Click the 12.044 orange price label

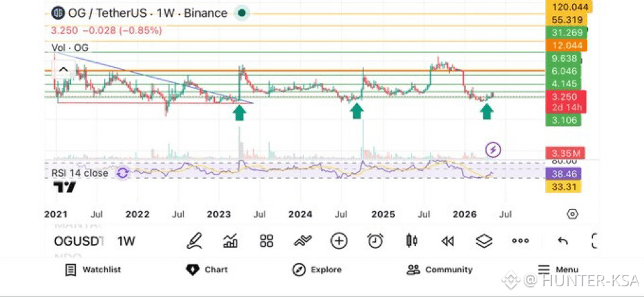click(x=567, y=45)
